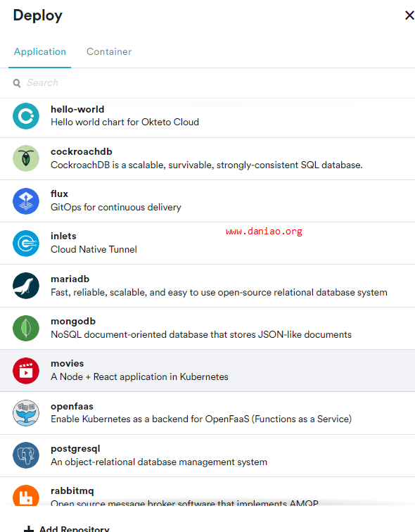Pick the openfaas whale icon
Viewport: 415px width, 532px height.
click(x=26, y=413)
